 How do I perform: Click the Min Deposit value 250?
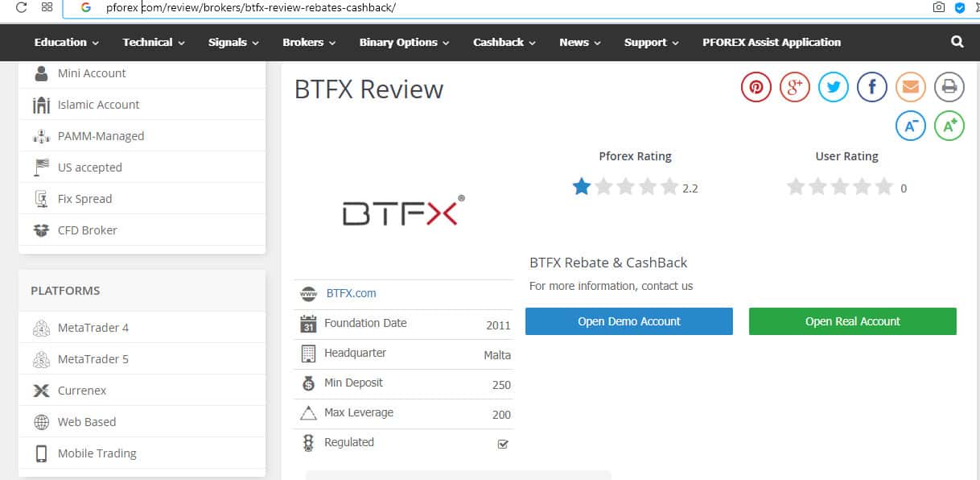click(x=501, y=385)
